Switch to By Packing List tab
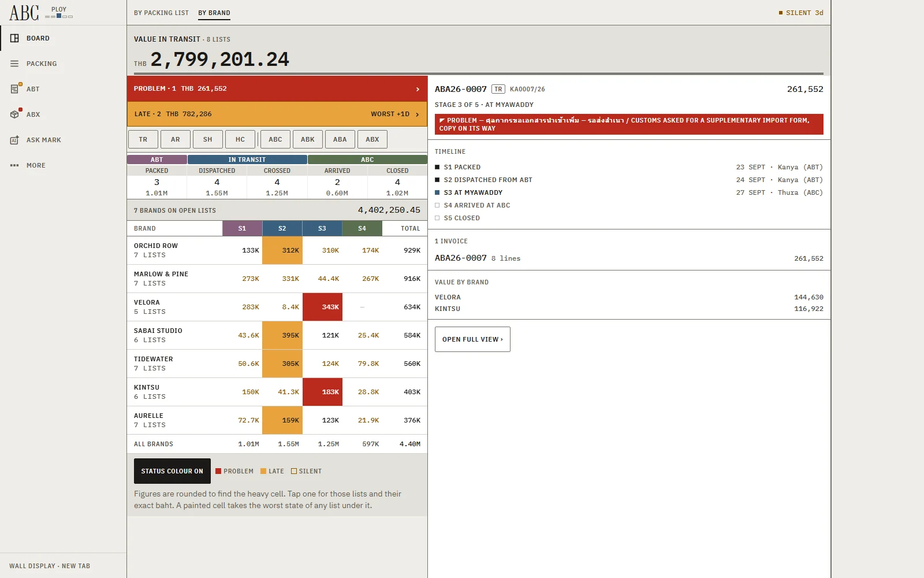Screen dimensions: 924x578 coord(161,13)
